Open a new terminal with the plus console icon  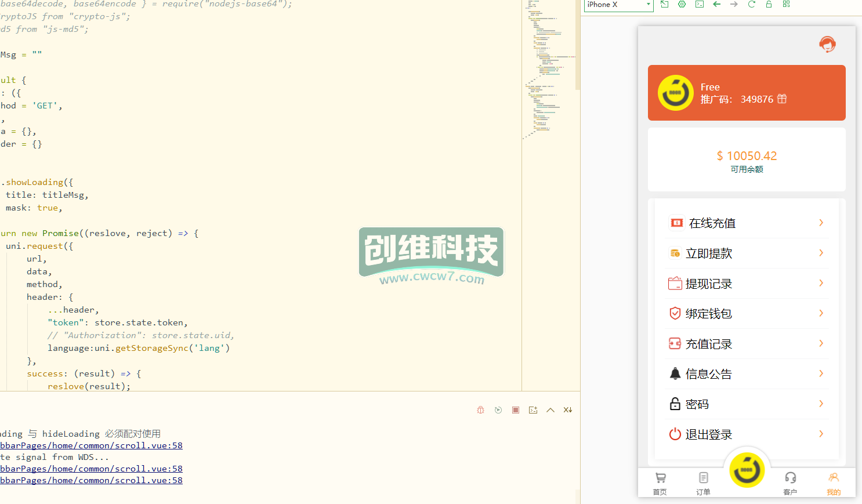[x=533, y=410]
